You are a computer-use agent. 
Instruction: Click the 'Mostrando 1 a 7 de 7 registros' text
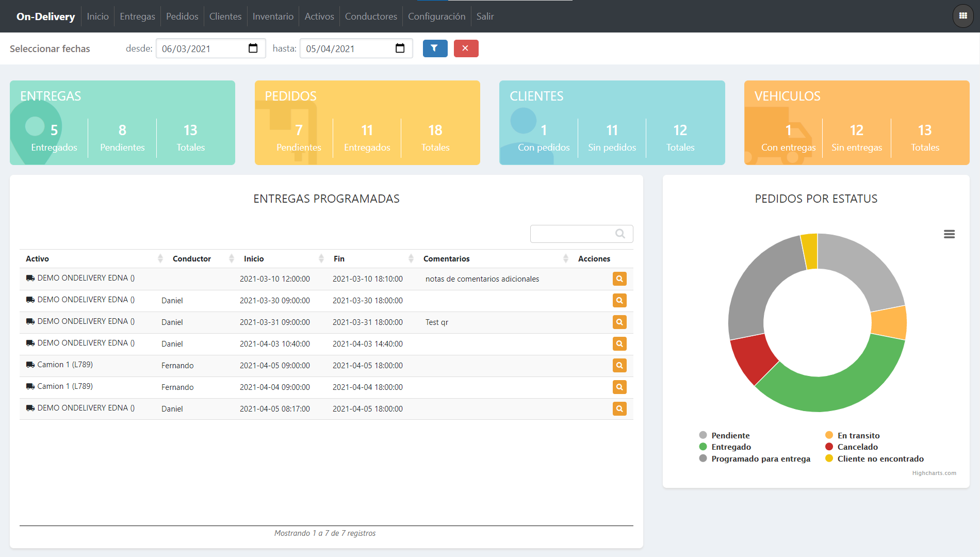[x=325, y=533]
